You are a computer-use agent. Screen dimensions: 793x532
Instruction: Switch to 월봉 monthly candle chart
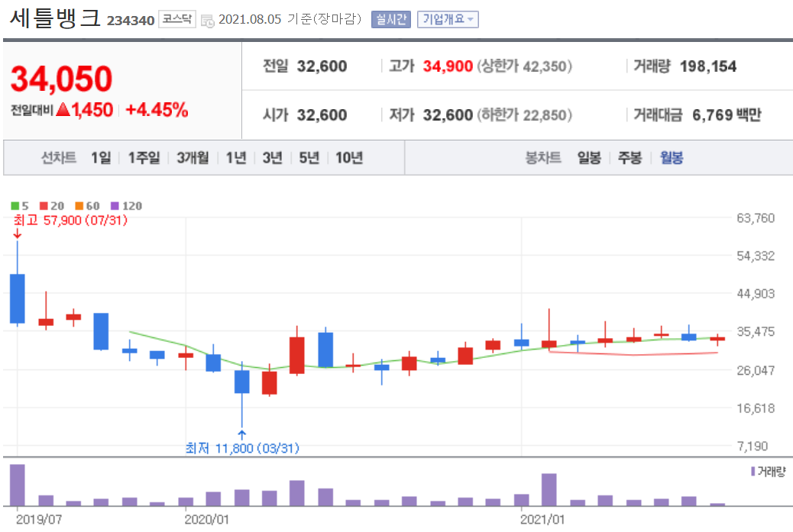pyautogui.click(x=672, y=158)
